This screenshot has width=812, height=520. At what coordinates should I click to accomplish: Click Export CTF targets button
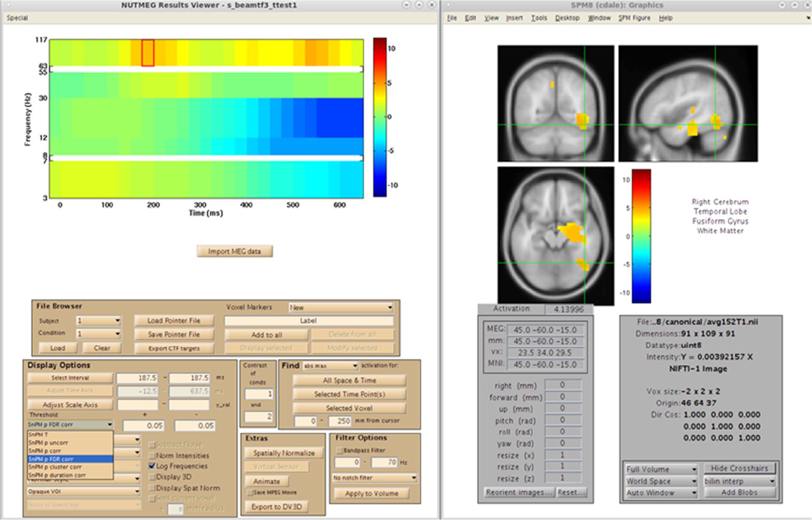point(174,348)
